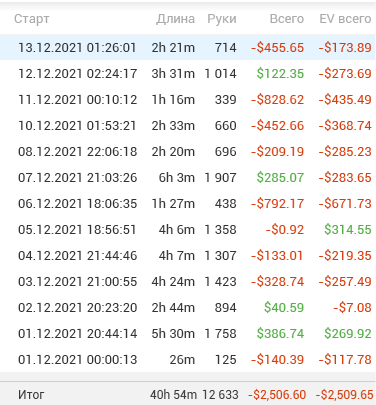Click the -$2,506.60 total amount

coord(277,395)
